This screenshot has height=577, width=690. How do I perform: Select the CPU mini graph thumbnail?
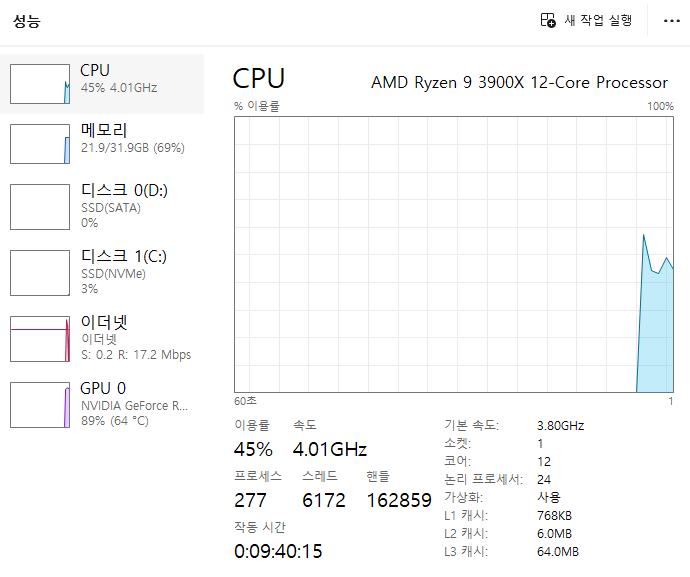[x=40, y=84]
